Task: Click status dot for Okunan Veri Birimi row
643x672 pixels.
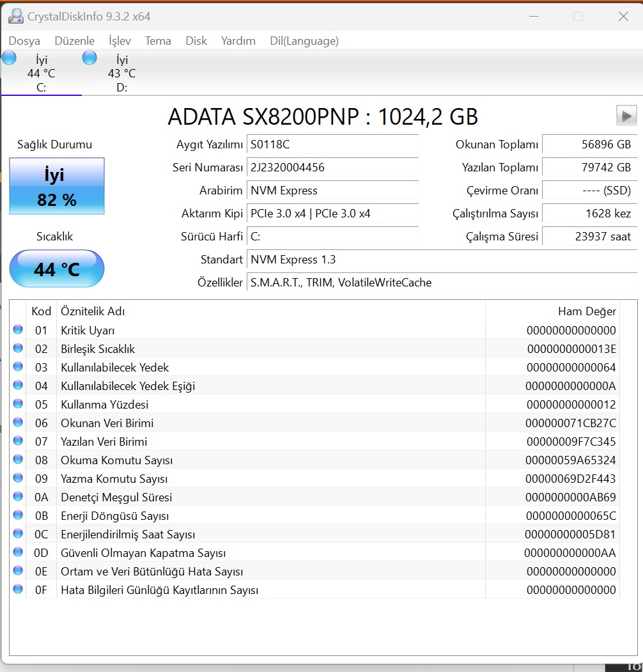Action: pyautogui.click(x=18, y=422)
